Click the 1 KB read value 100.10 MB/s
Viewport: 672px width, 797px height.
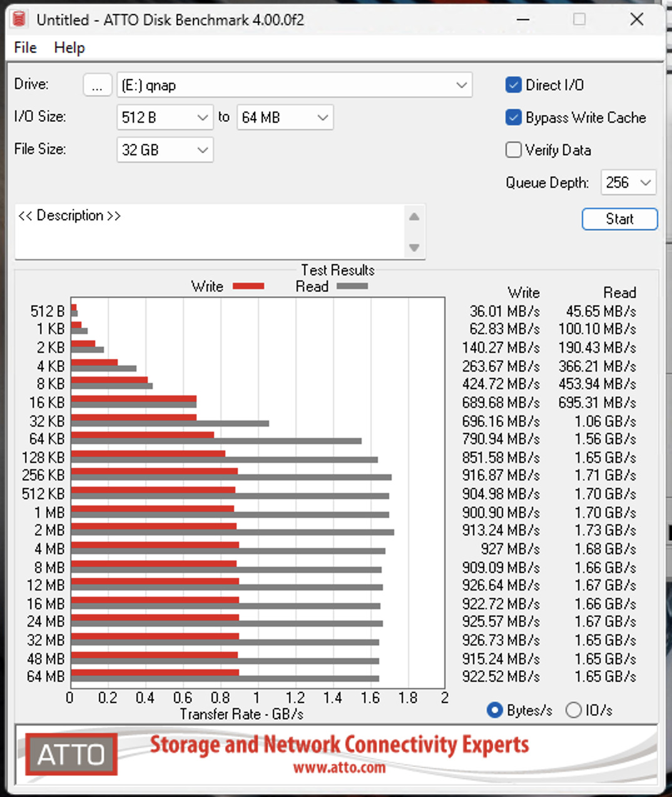pyautogui.click(x=597, y=328)
